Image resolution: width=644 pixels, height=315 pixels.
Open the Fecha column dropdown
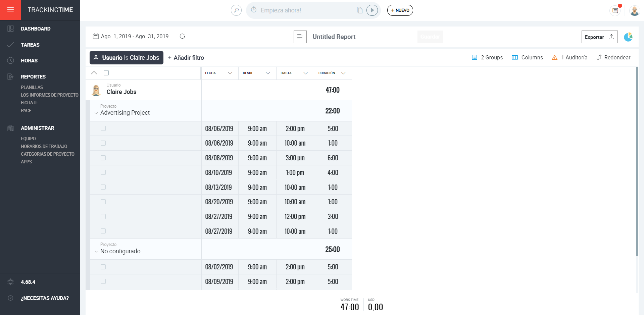[x=230, y=73]
